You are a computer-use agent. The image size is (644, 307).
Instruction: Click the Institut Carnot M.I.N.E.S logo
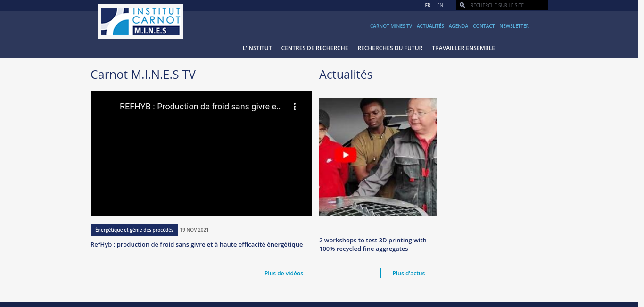[x=140, y=21]
